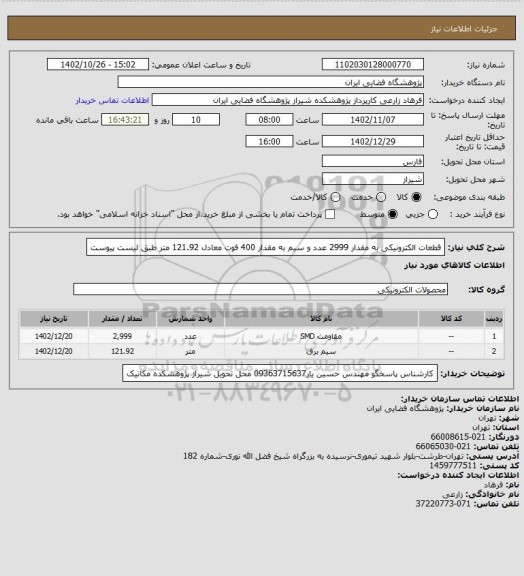Viewport: 524px width, 576px height.
Task: Click the ردیف column header
Action: 494,318
